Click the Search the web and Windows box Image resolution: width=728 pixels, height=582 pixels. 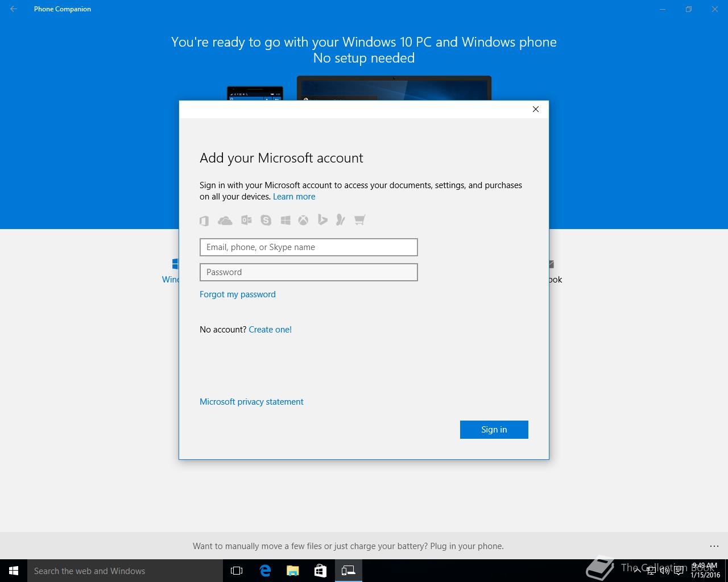(x=125, y=571)
